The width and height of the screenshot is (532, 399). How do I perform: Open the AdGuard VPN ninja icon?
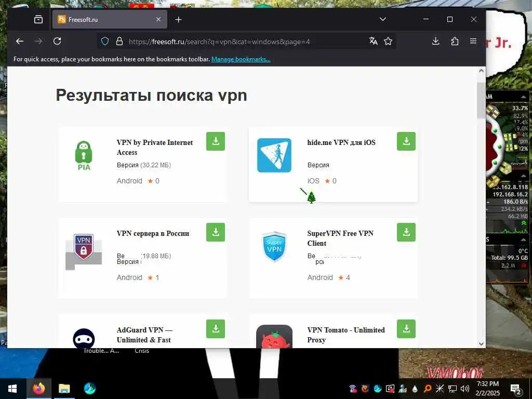pos(84,338)
